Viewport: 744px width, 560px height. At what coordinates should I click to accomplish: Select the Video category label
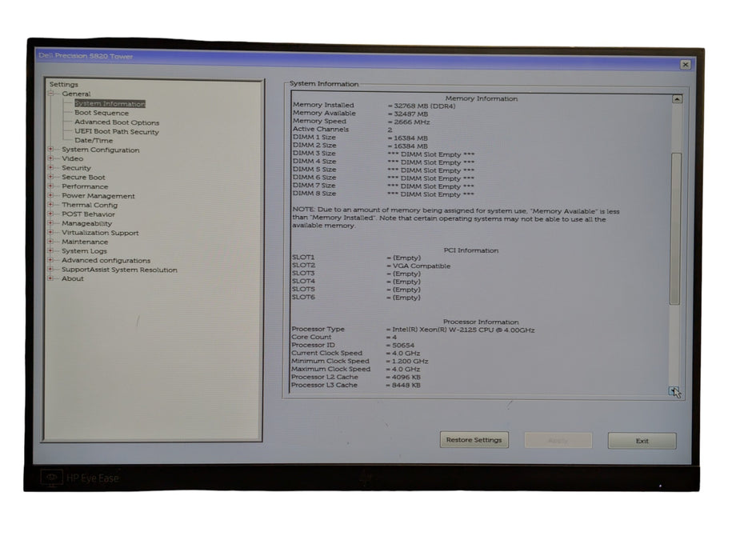[72, 158]
